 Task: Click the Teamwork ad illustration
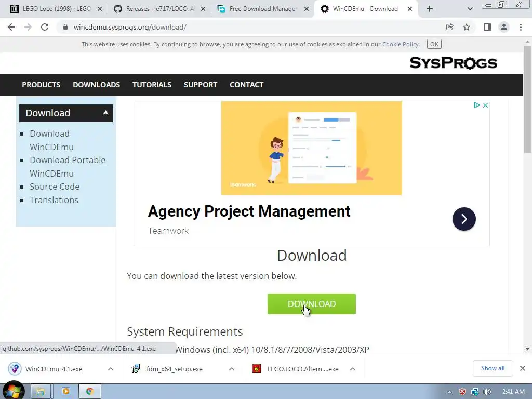click(x=312, y=148)
